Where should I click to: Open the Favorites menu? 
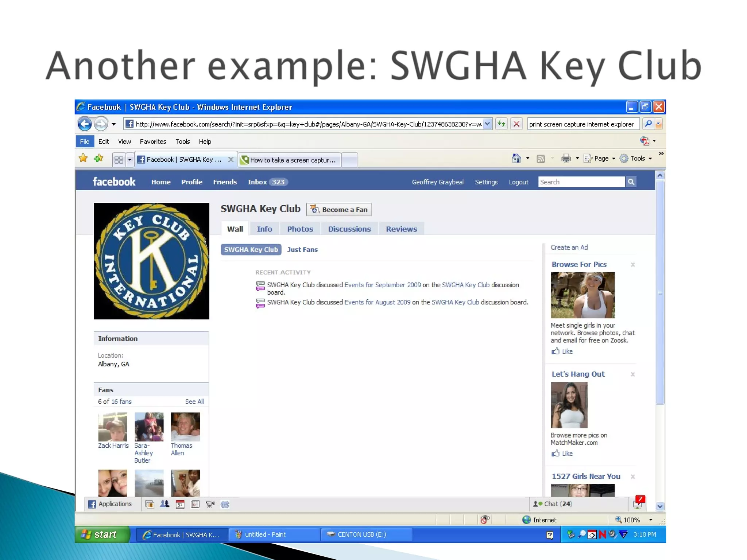tap(153, 141)
